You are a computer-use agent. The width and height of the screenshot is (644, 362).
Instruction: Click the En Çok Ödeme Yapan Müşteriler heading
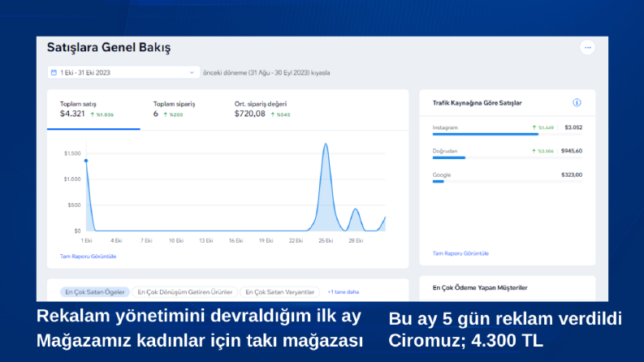pyautogui.click(x=480, y=287)
